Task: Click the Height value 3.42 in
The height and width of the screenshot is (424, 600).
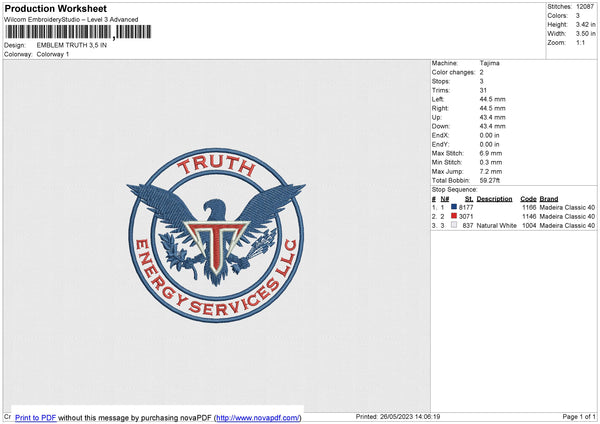Action: pos(586,24)
